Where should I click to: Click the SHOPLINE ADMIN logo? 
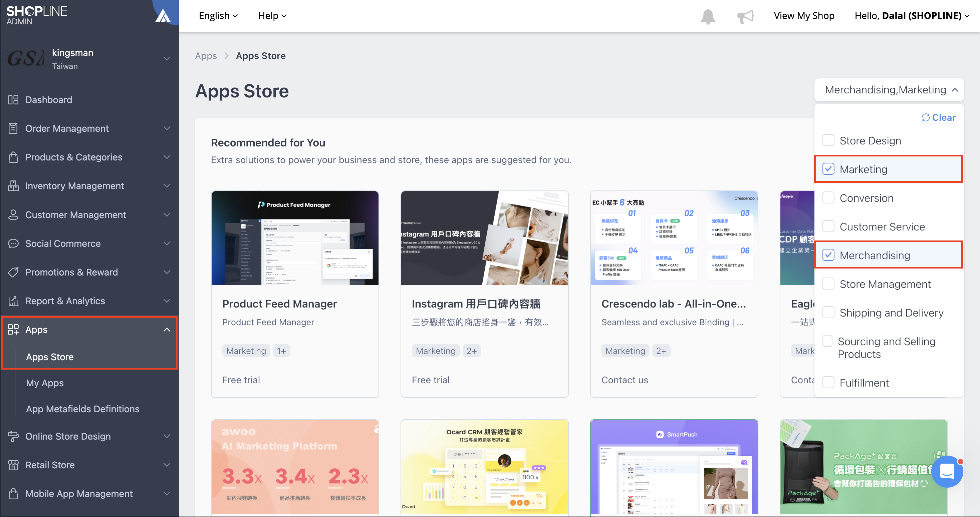point(36,15)
